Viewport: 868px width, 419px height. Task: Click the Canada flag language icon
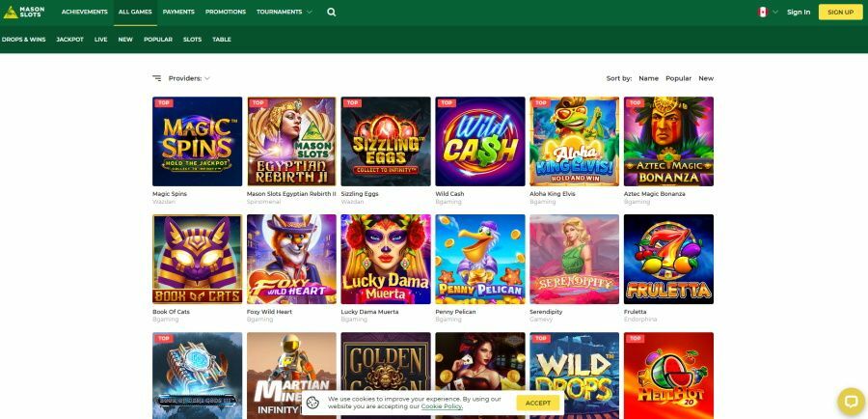[x=763, y=13]
